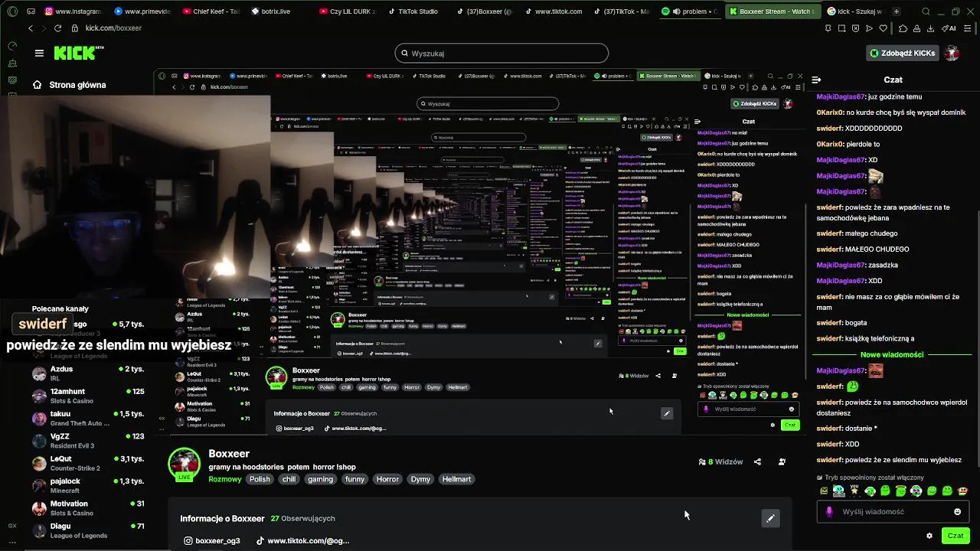Select the Polish tag

click(x=260, y=479)
